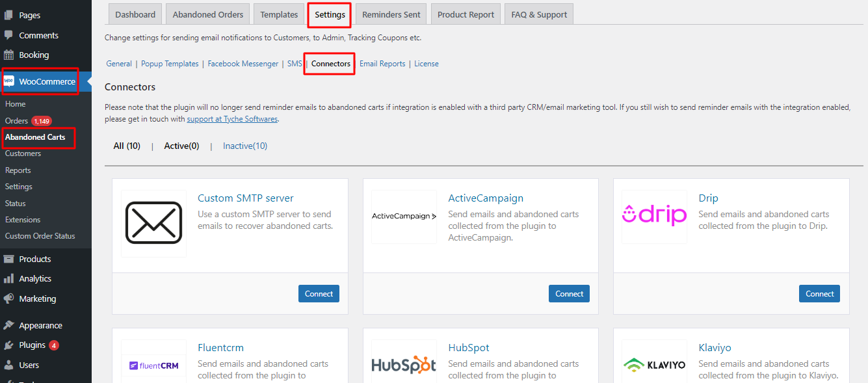
Task: Click the Users person icon
Action: click(8, 365)
